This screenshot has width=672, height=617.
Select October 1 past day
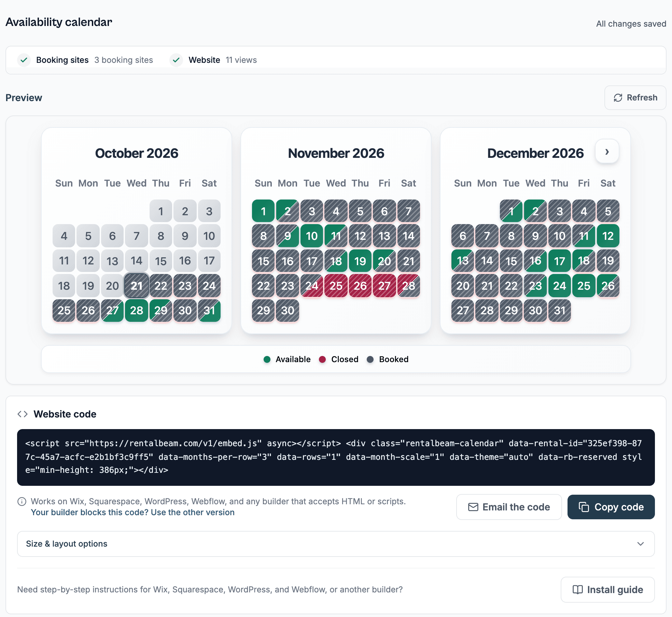(x=161, y=211)
